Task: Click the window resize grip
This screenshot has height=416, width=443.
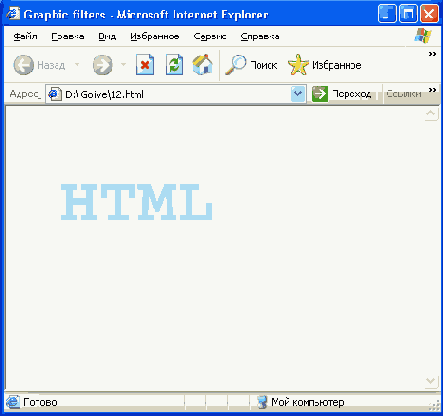Action: (434, 405)
